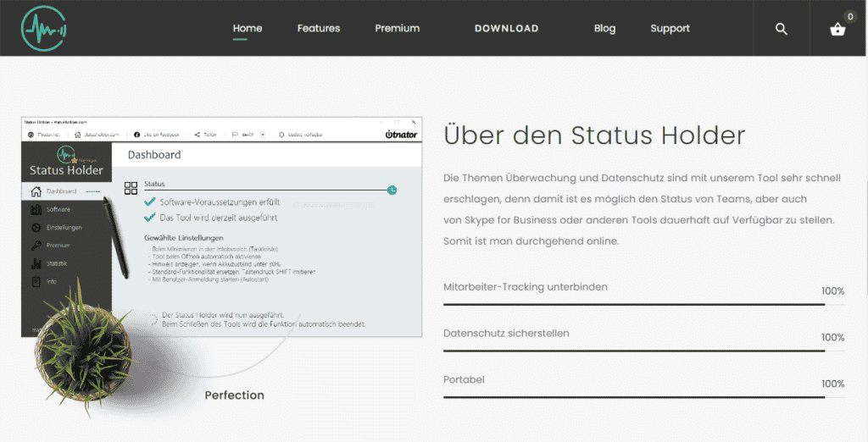
Task: Click the house icon beside statusholder.com
Action: point(77,135)
